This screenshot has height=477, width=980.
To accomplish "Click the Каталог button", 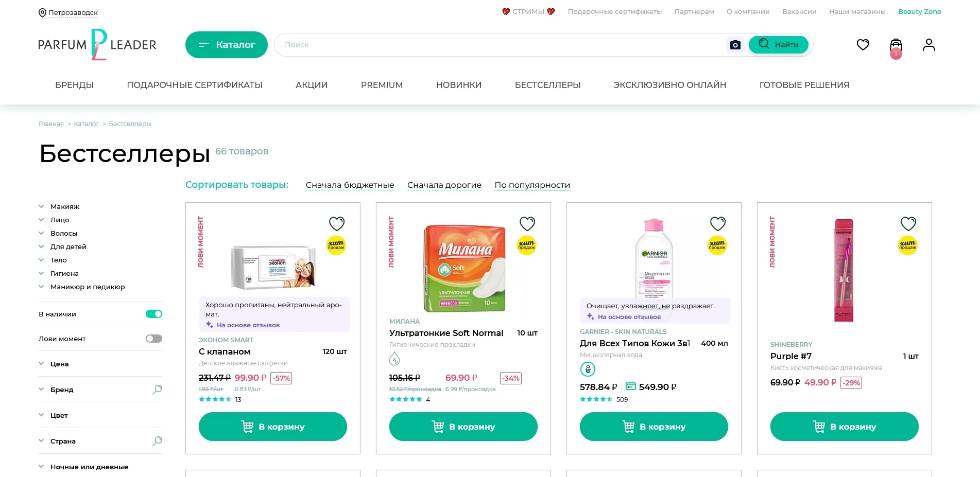I will coord(227,45).
